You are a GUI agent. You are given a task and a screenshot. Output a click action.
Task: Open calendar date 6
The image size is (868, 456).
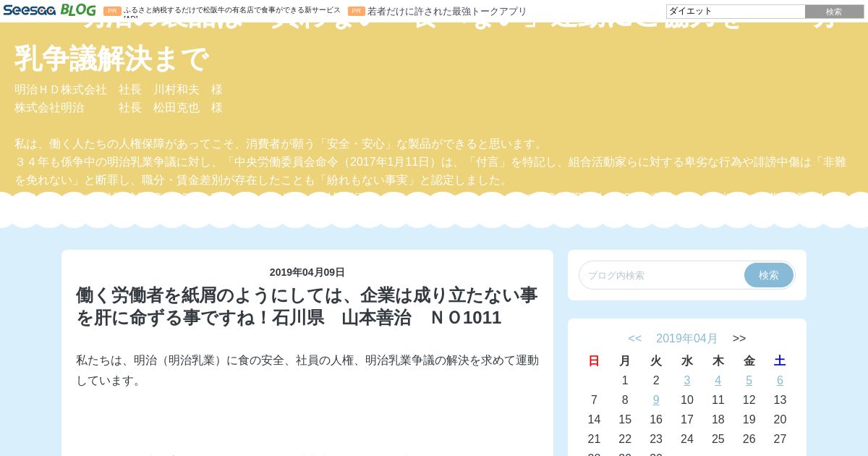click(x=780, y=380)
